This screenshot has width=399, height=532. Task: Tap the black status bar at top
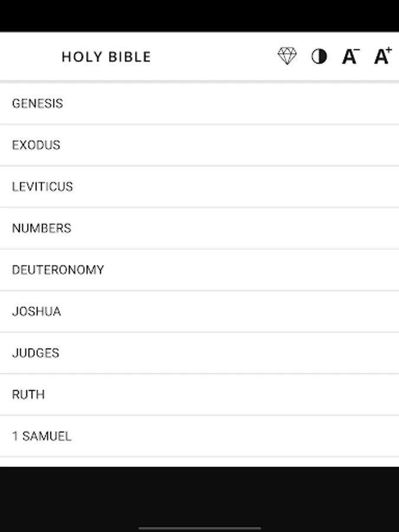(x=199, y=15)
